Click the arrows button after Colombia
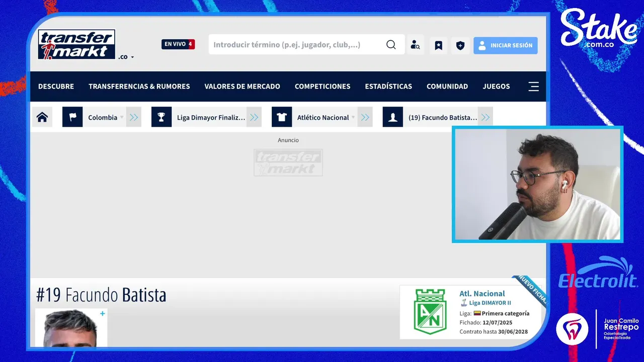This screenshot has width=644, height=362. (x=133, y=117)
